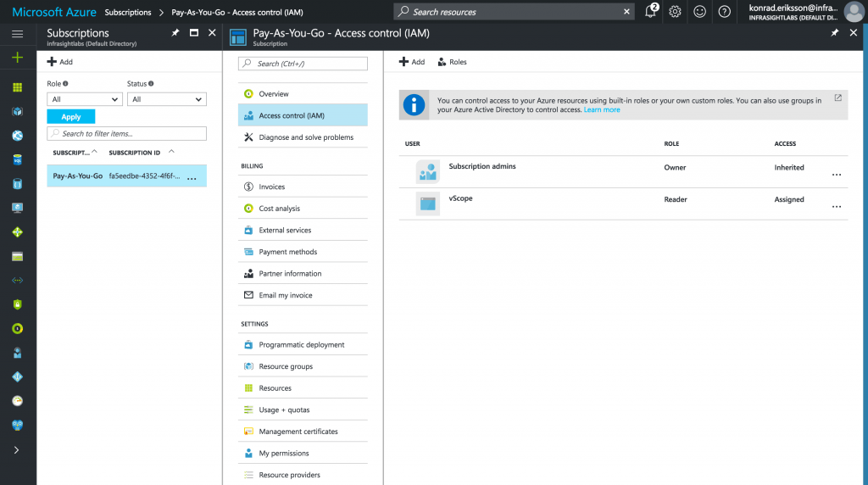
Task: Open Storage accounts icon in sidebar
Action: coord(17,256)
